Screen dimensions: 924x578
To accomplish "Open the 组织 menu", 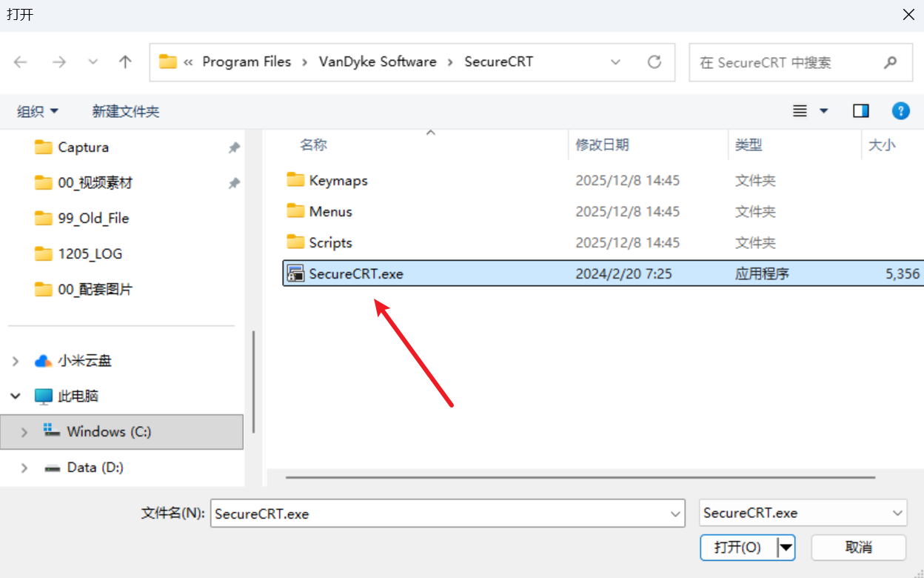I will pos(38,111).
